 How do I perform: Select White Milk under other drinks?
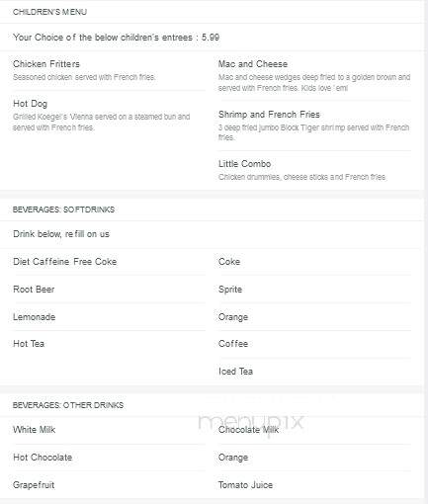[34, 430]
